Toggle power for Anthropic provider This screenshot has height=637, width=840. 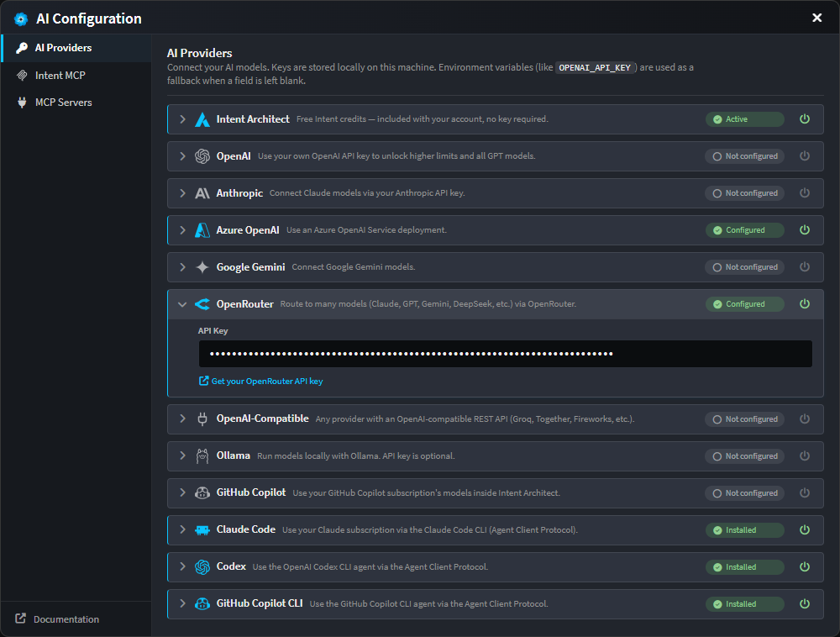click(x=805, y=193)
